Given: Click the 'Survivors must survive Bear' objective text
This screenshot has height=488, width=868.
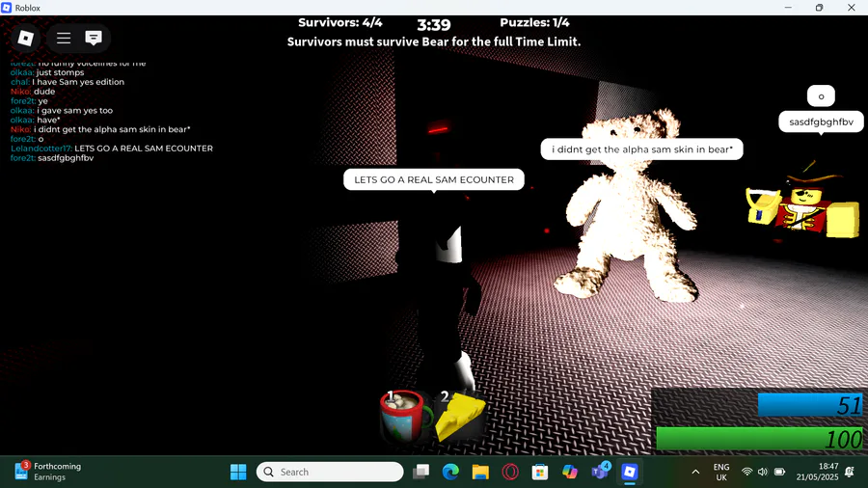Looking at the screenshot, I should point(434,42).
